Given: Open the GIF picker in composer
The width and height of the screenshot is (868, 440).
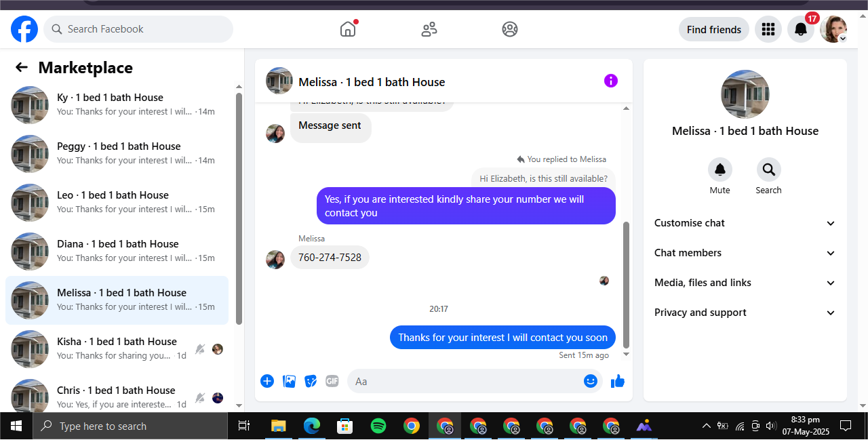Looking at the screenshot, I should [332, 381].
